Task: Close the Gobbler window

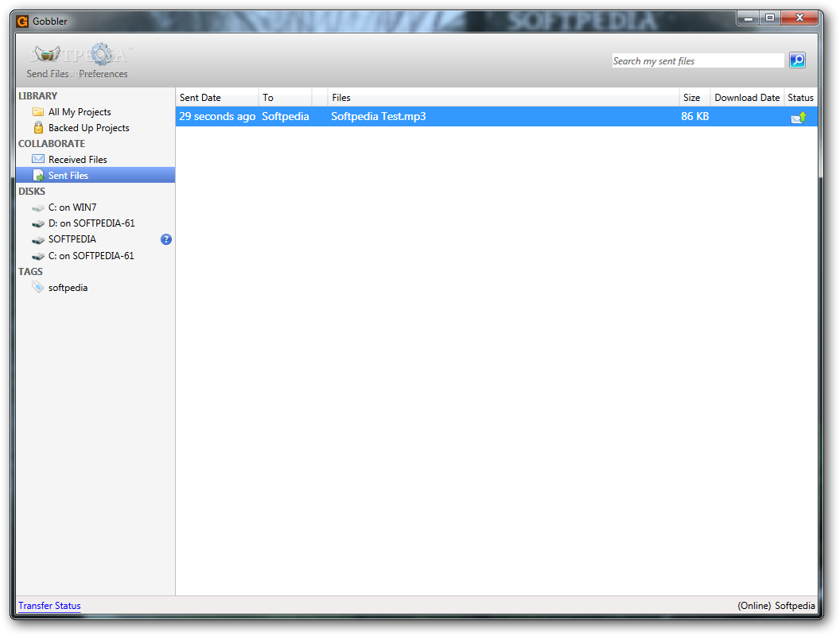Action: tap(799, 19)
